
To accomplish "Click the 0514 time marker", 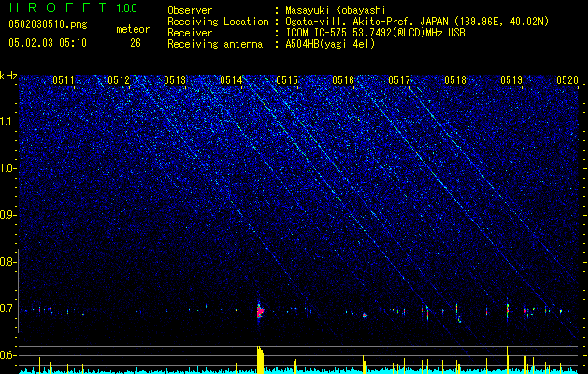I will (x=231, y=80).
